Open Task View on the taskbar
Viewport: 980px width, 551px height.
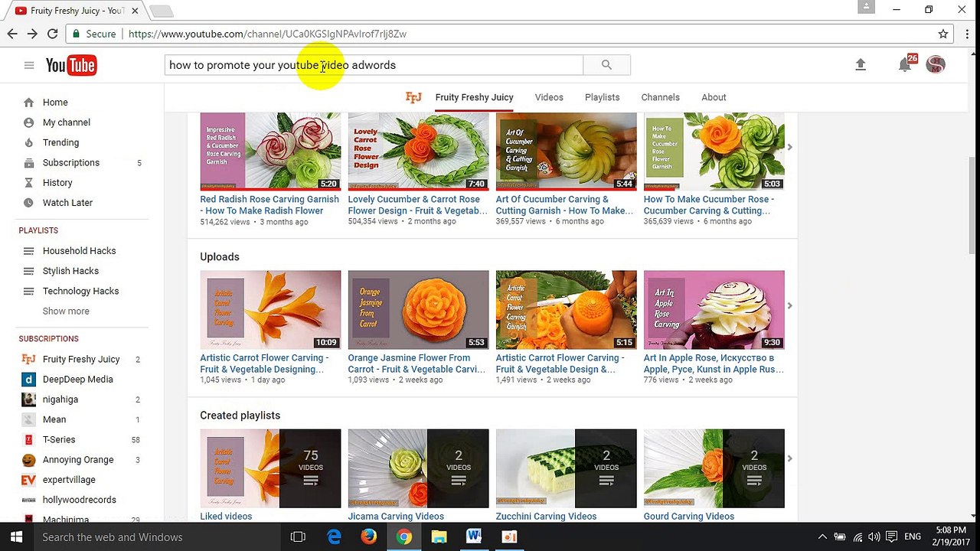[298, 537]
